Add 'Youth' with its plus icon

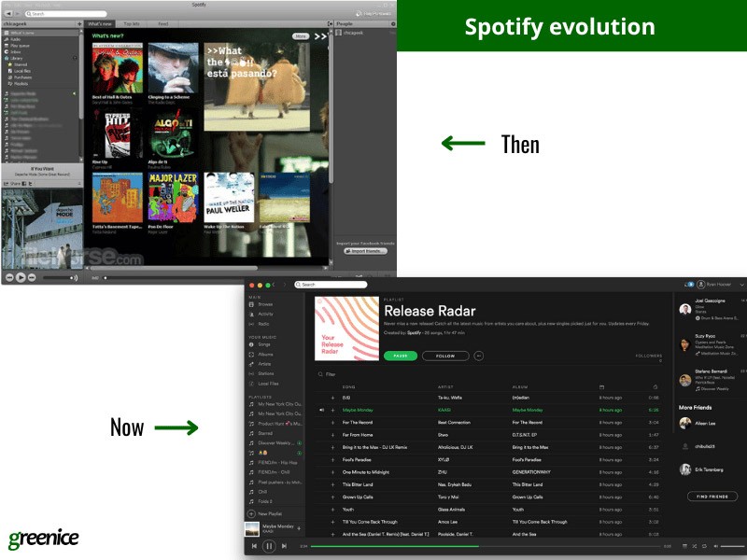[332, 510]
